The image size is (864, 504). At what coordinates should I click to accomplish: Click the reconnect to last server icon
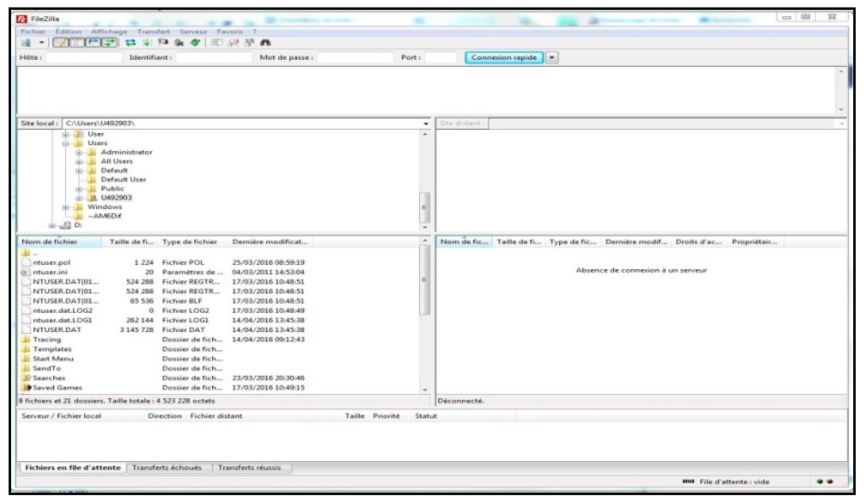[195, 43]
